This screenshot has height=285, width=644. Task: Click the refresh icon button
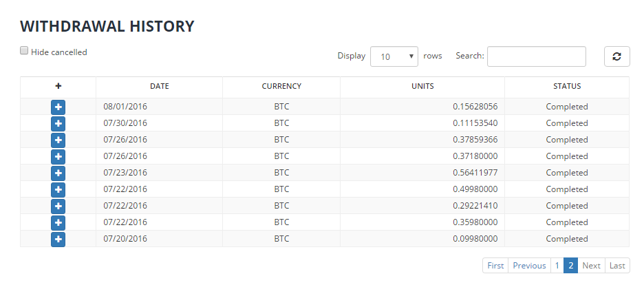click(616, 56)
